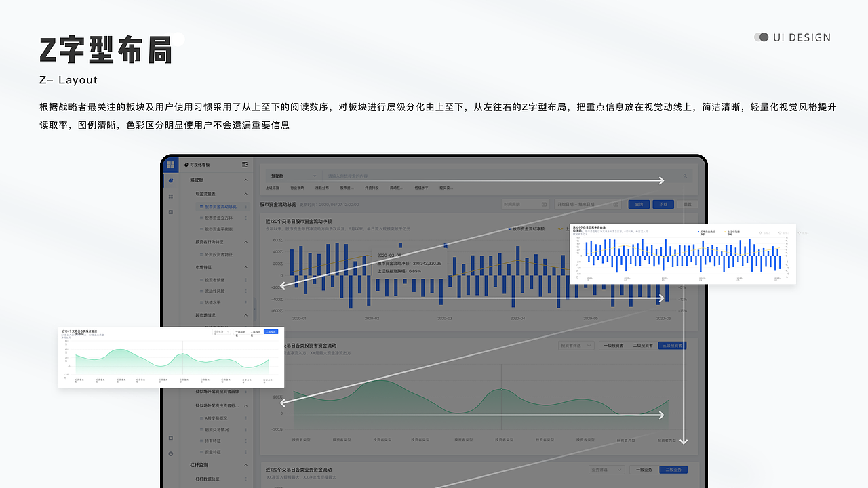
Task: Click the 近120个交易日各类业务资金流动 chart title
Action: (x=298, y=470)
